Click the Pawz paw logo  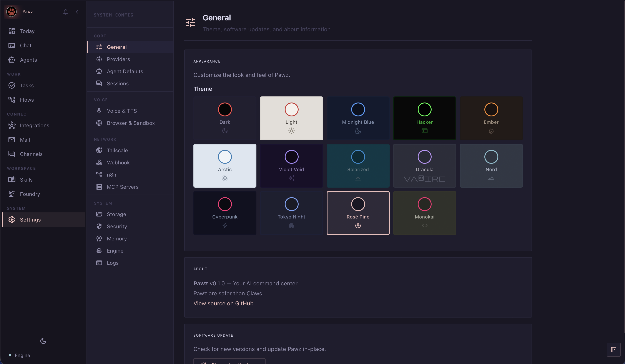pyautogui.click(x=11, y=11)
